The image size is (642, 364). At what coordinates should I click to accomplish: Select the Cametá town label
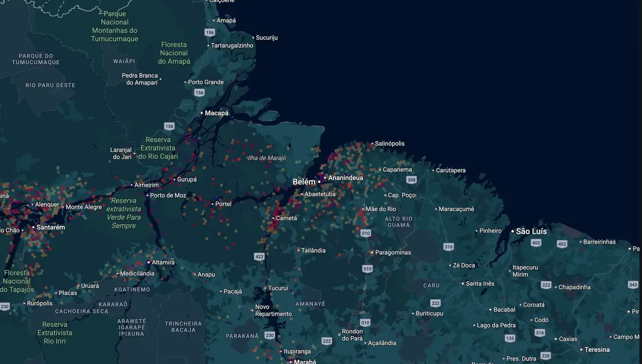click(287, 218)
